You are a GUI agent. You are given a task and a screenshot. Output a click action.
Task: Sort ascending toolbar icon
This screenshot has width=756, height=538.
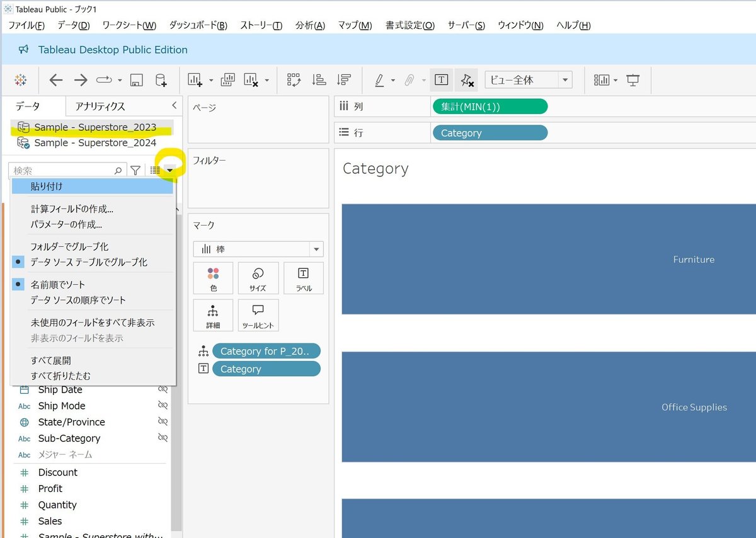pos(319,80)
